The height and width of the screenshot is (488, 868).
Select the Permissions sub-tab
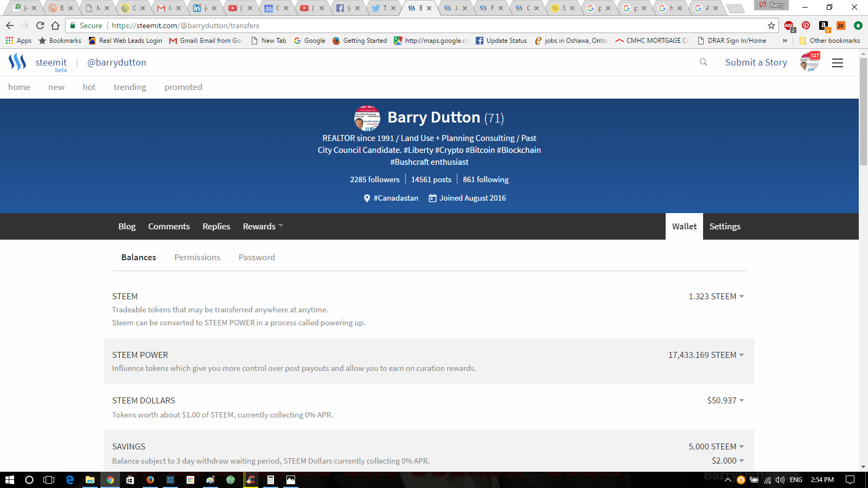(197, 258)
